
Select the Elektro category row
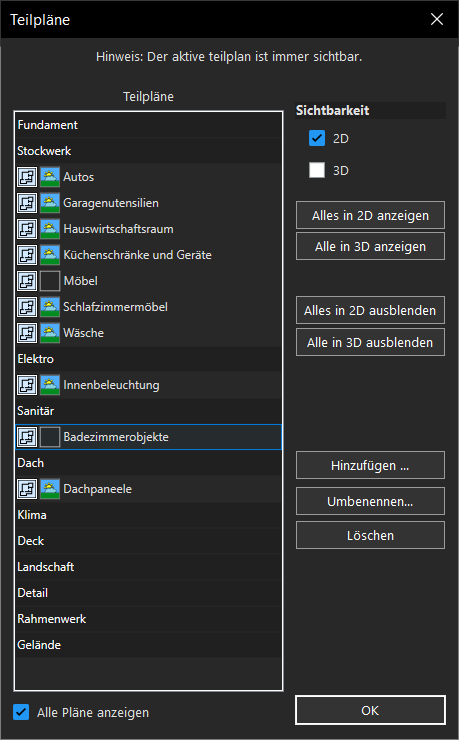tap(149, 359)
